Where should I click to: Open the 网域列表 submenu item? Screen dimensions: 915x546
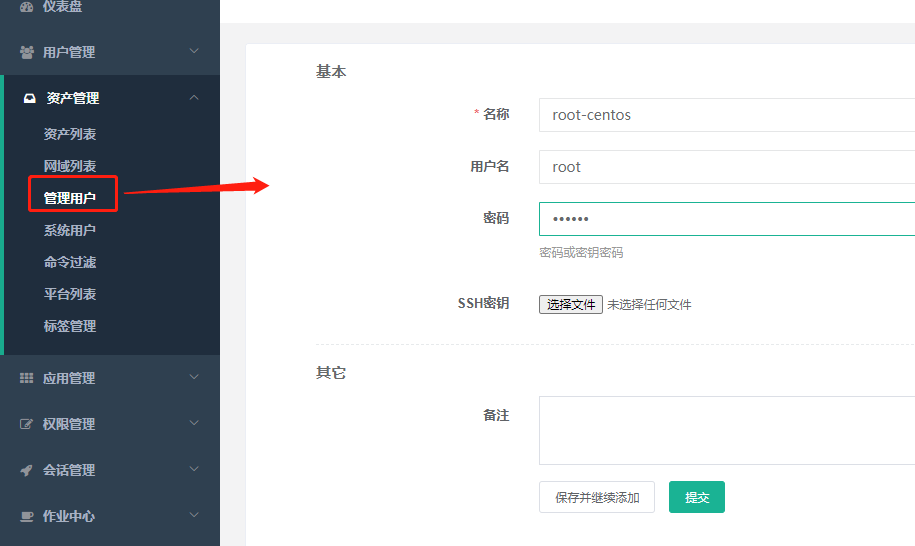pos(70,166)
